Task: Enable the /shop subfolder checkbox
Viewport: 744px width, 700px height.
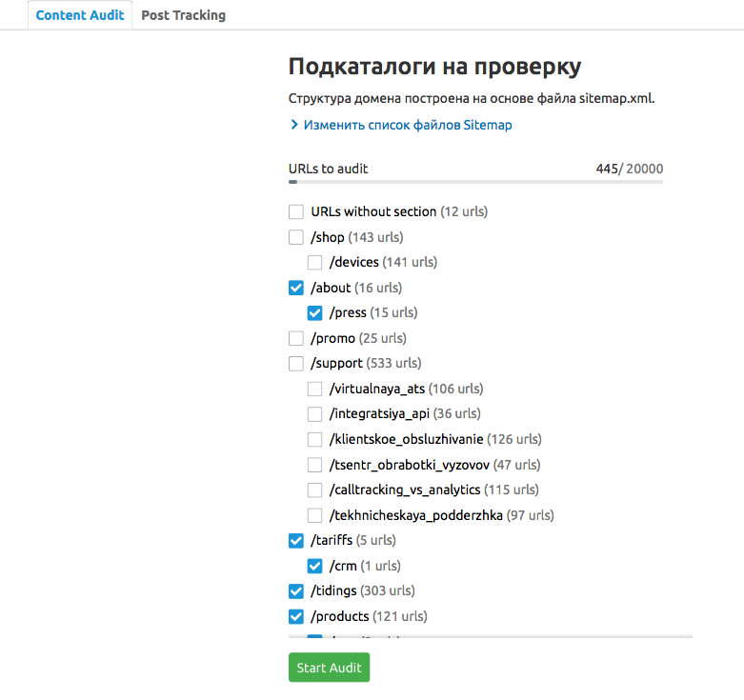Action: (296, 237)
